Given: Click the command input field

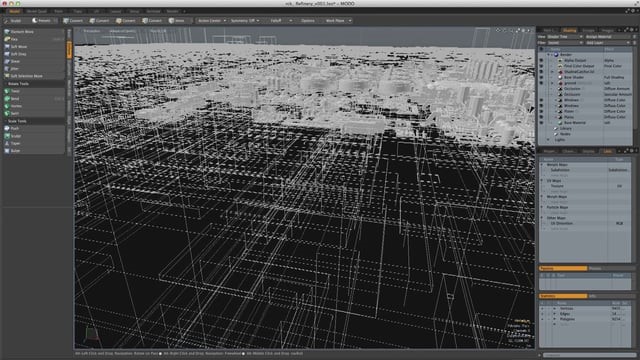Looking at the screenshot, I should tap(589, 355).
